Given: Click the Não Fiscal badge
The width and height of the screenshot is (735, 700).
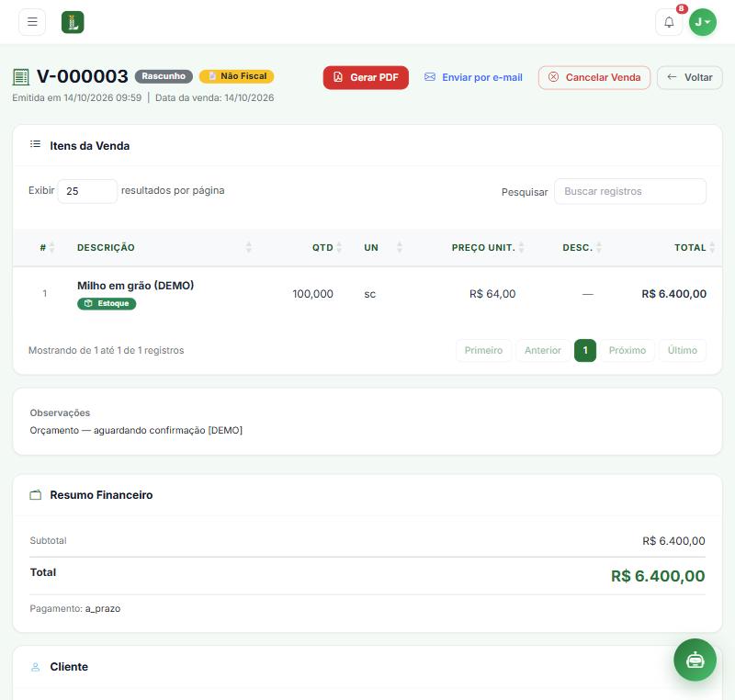Looking at the screenshot, I should tap(237, 76).
